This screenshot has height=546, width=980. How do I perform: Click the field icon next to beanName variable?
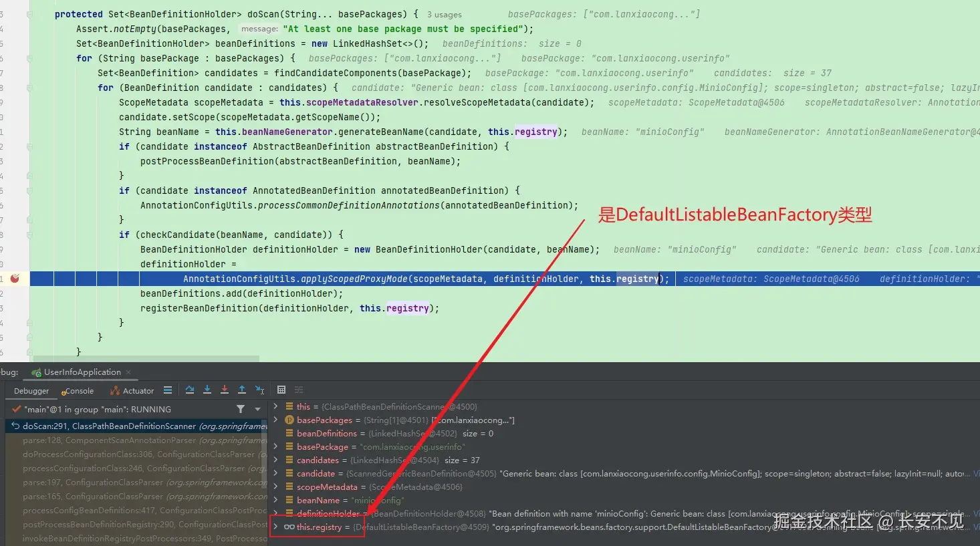tap(289, 501)
